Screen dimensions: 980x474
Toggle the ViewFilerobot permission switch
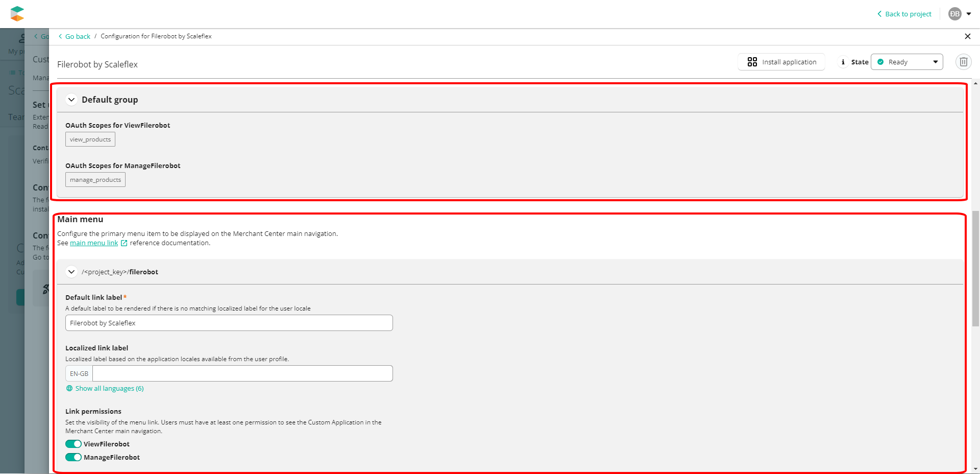click(73, 444)
